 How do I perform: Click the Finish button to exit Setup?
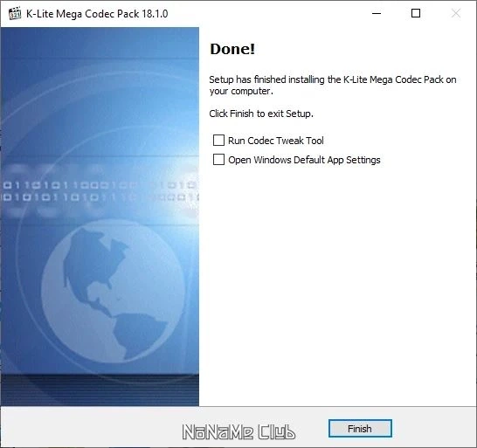click(360, 429)
